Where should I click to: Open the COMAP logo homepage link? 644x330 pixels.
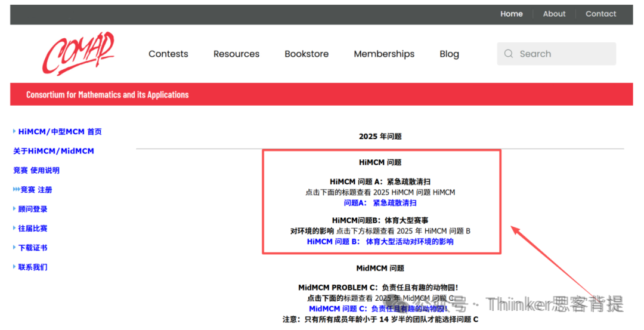coord(78,54)
